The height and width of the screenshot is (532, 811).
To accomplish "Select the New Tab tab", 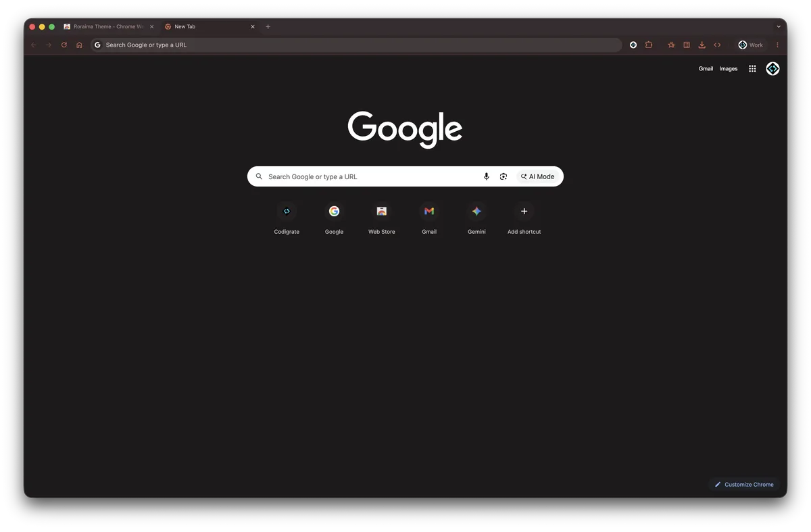I will tap(210, 27).
